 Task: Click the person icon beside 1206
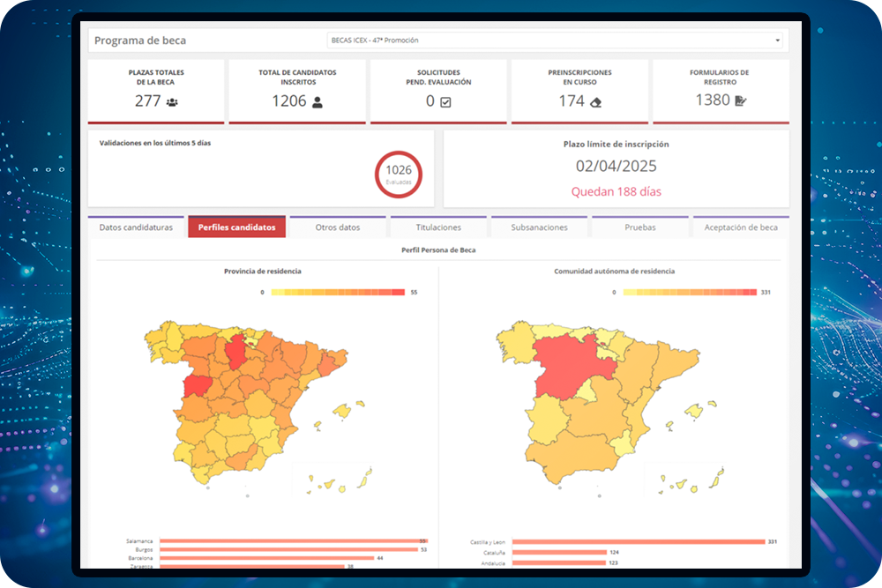coord(318,102)
